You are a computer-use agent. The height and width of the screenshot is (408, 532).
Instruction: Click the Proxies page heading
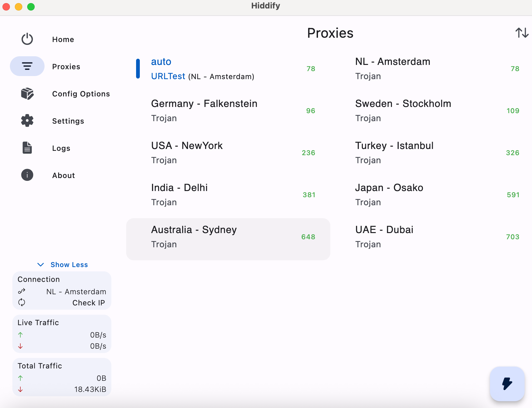(330, 33)
